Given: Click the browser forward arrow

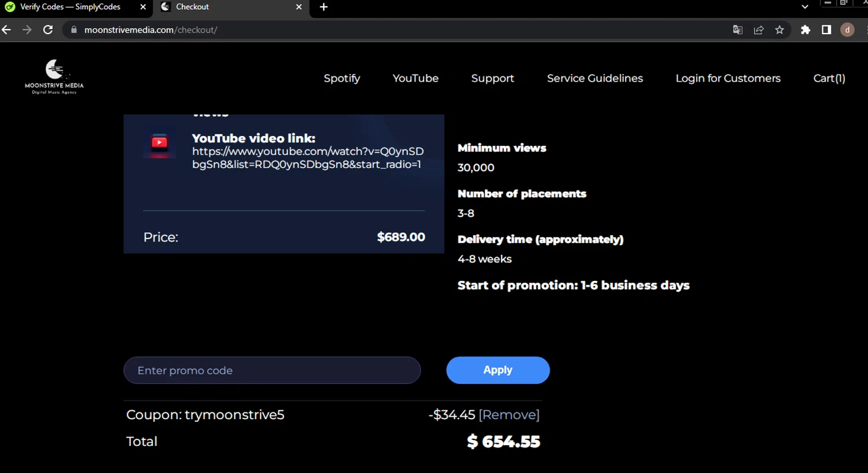Looking at the screenshot, I should [x=27, y=30].
